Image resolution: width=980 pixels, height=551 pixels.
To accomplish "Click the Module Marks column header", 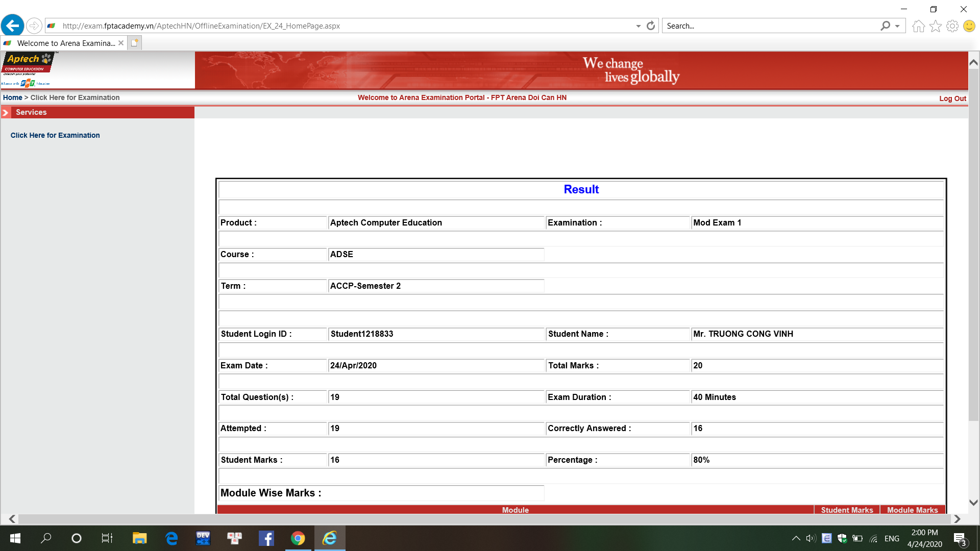I will click(912, 510).
